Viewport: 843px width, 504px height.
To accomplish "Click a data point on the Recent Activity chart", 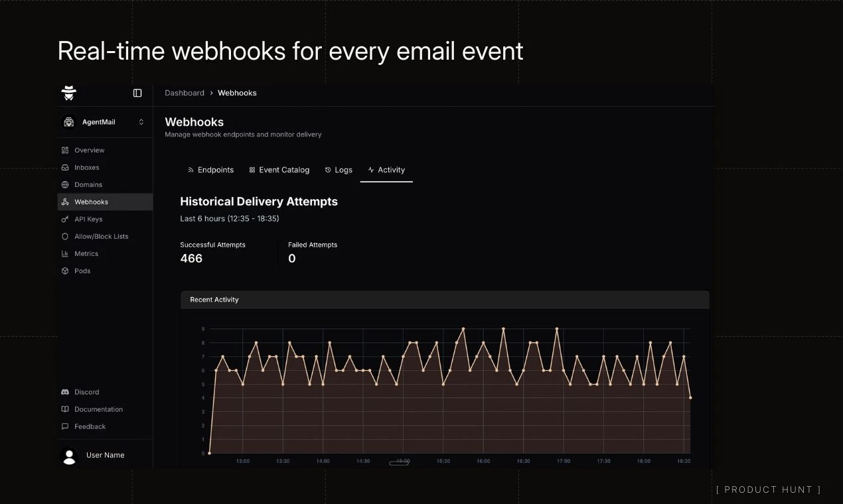I will pos(463,328).
